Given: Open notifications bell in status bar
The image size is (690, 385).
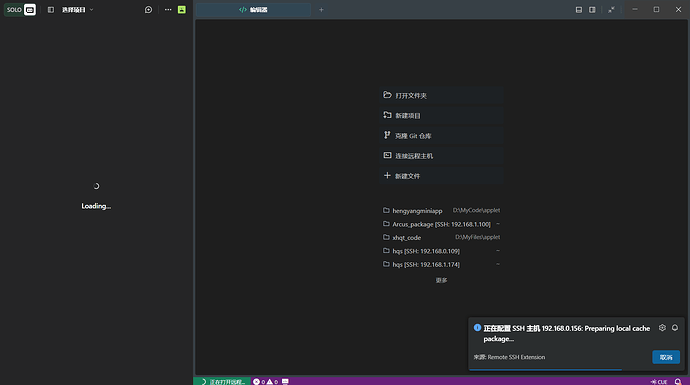Looking at the screenshot, I should click(678, 382).
